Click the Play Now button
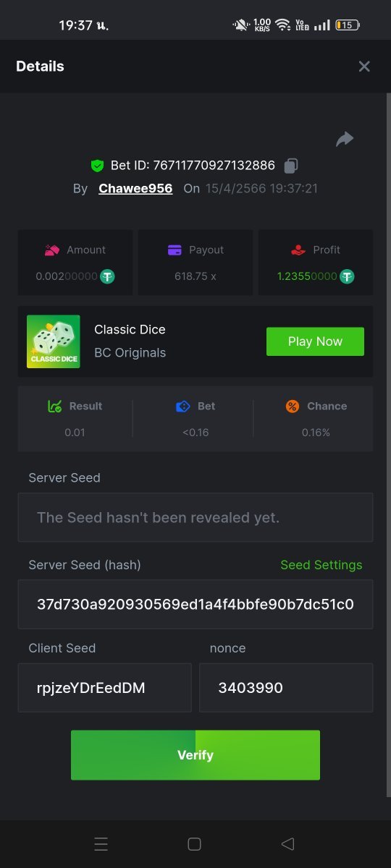Image resolution: width=391 pixels, height=868 pixels. tap(315, 341)
